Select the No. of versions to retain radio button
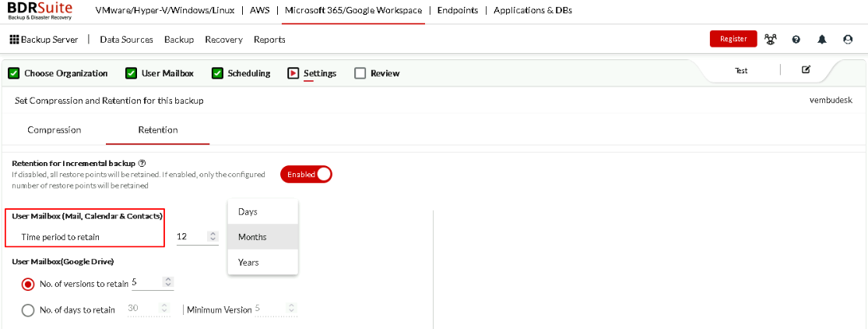 (28, 284)
